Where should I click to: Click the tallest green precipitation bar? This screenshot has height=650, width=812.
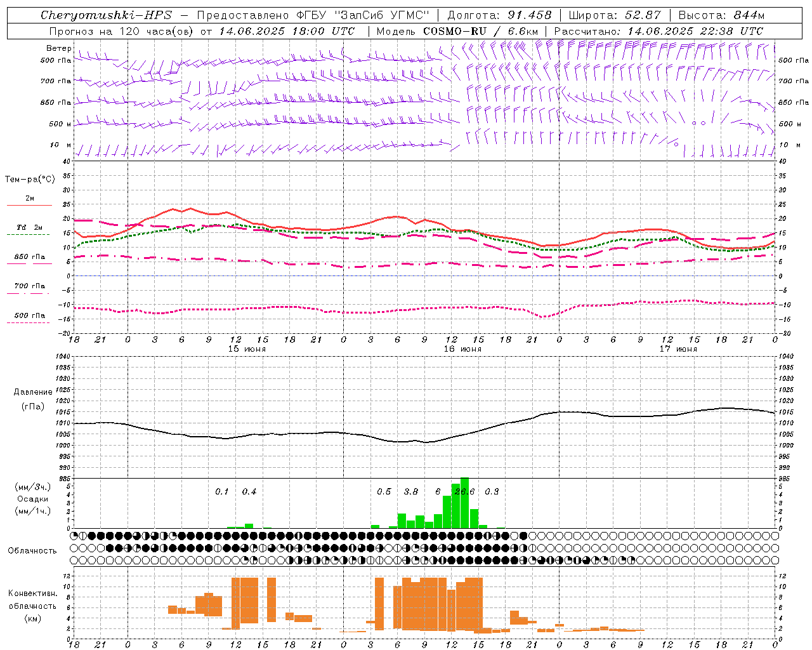pyautogui.click(x=464, y=503)
